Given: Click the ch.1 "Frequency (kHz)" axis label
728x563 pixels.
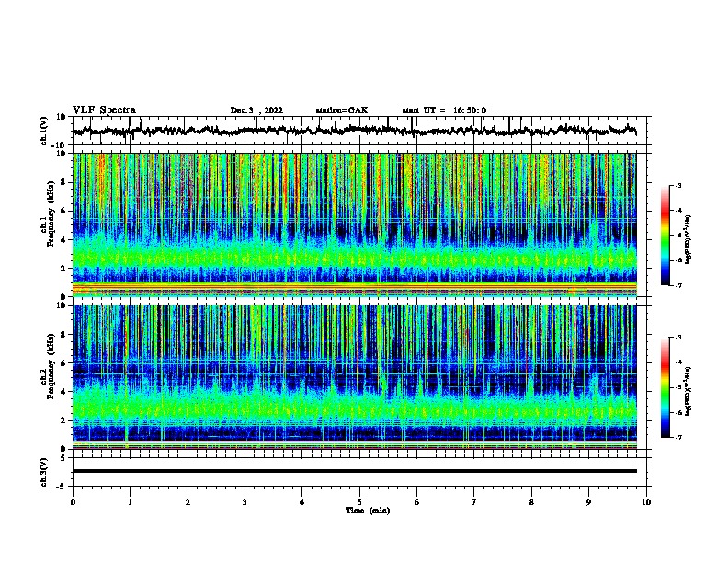Looking at the screenshot, I should point(51,213).
